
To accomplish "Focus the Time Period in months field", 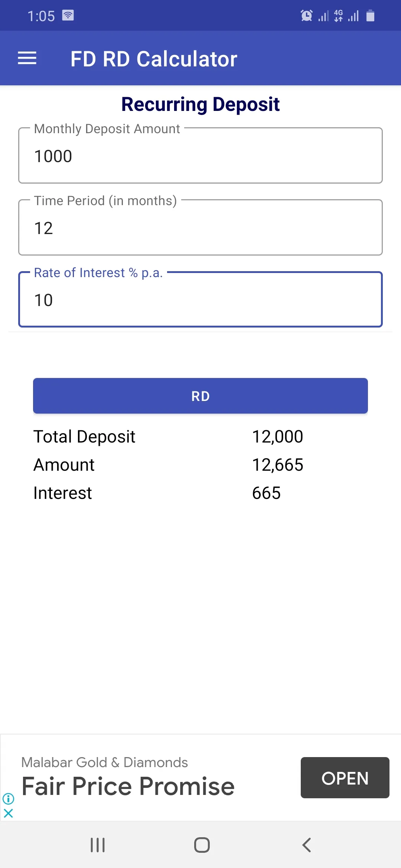I will pos(200,227).
